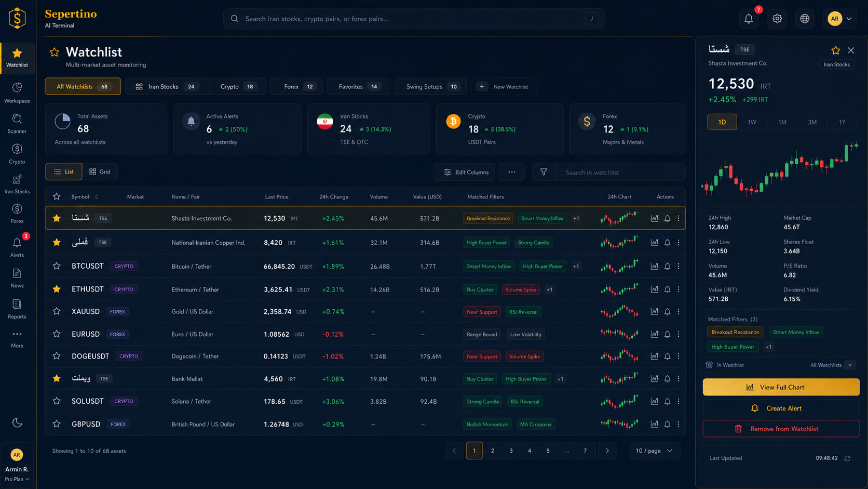Expand +1 in Matched Filters panel

tap(768, 347)
